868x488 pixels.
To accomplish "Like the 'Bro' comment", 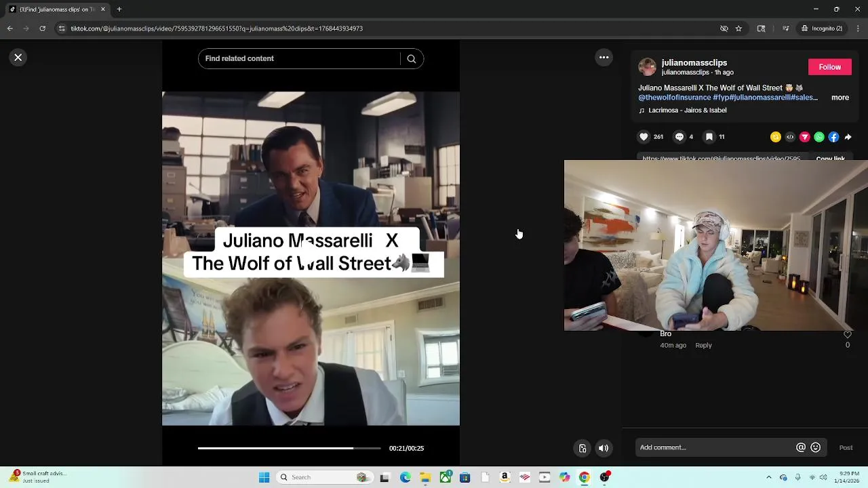I will point(847,335).
